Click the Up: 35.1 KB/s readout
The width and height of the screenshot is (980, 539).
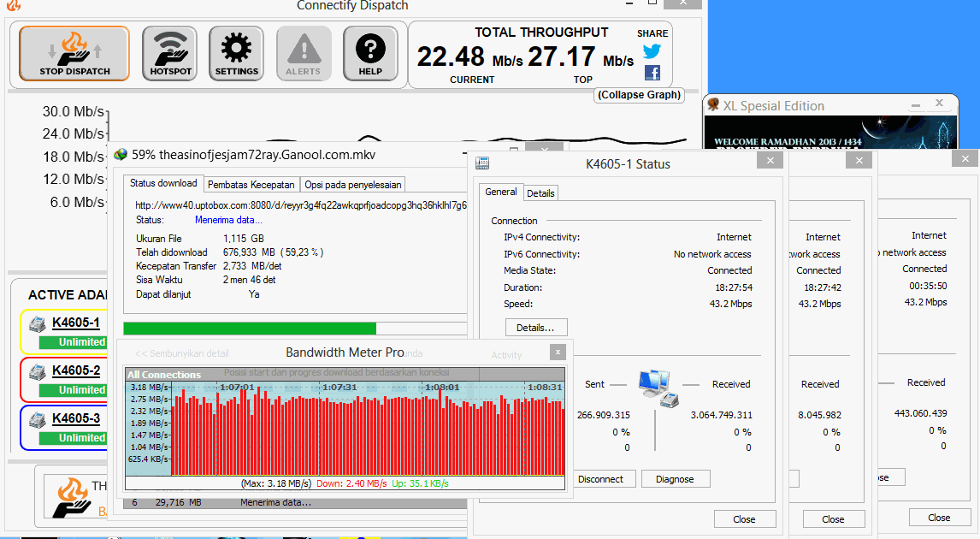(420, 483)
